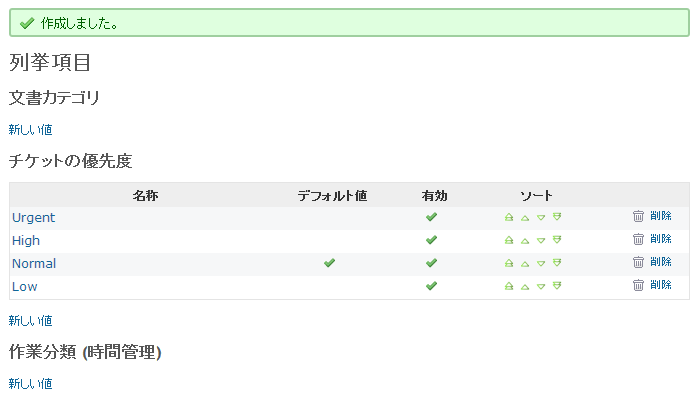Click trash icon for Low row

point(638,285)
